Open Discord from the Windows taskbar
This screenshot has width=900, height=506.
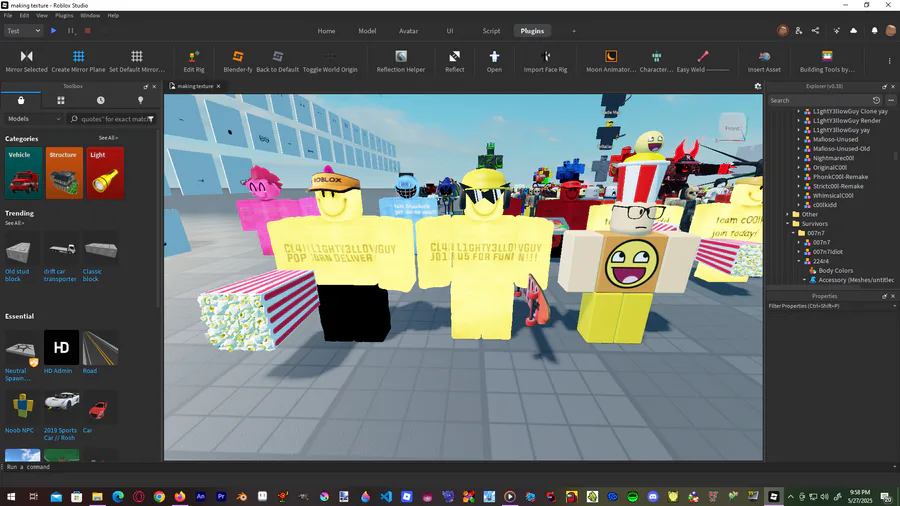[653, 496]
